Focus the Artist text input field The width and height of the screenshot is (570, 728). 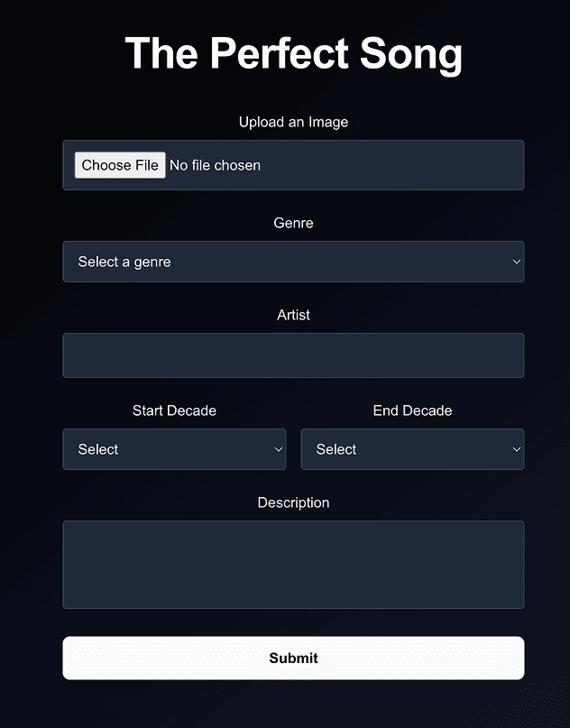click(x=293, y=355)
